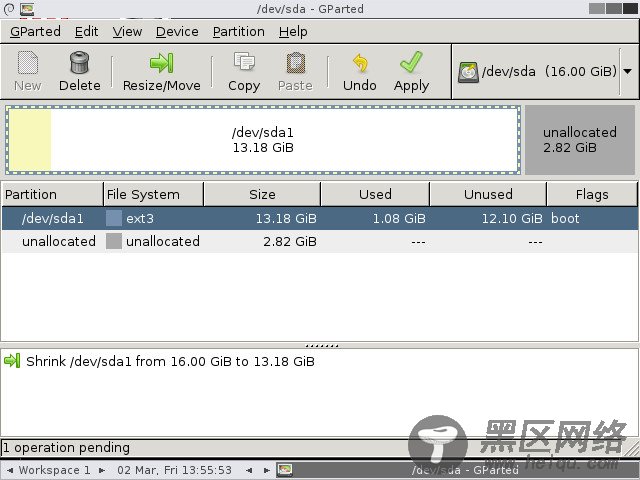Image resolution: width=640 pixels, height=480 pixels.
Task: Click the 2.82 GiB size cell in the table
Action: (290, 241)
